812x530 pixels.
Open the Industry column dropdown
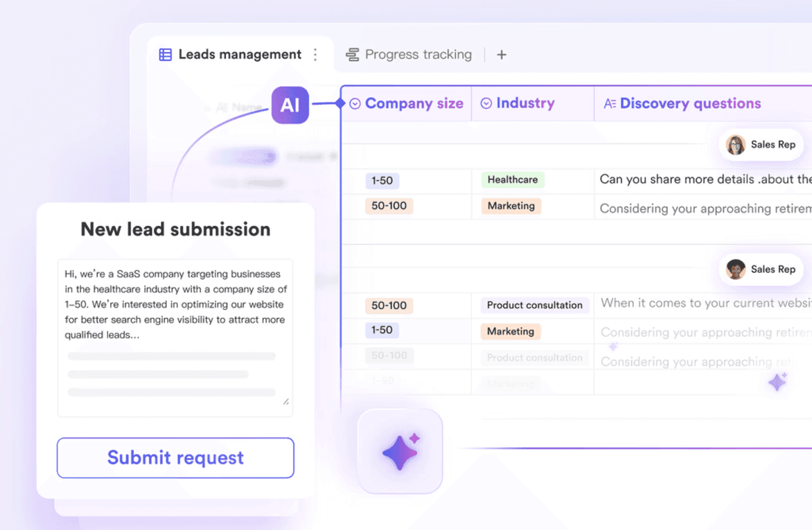click(x=486, y=103)
